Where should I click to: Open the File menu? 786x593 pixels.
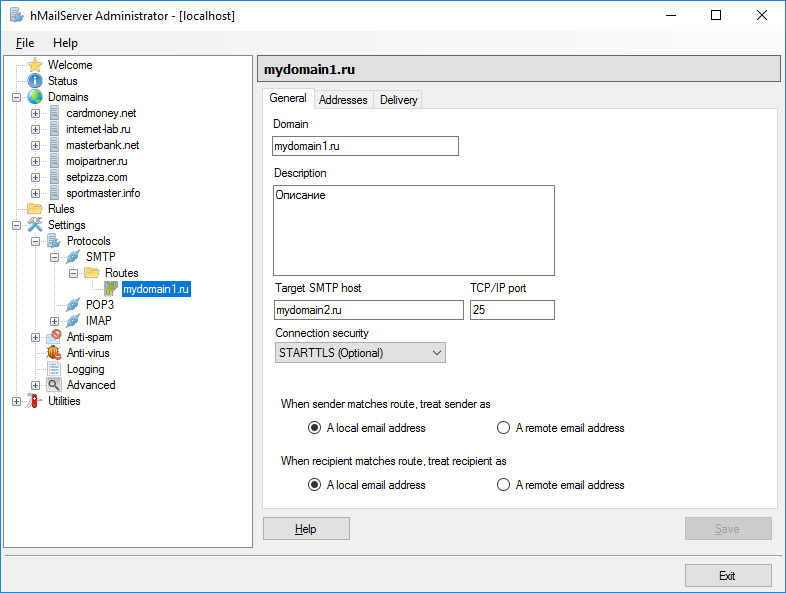click(x=25, y=43)
